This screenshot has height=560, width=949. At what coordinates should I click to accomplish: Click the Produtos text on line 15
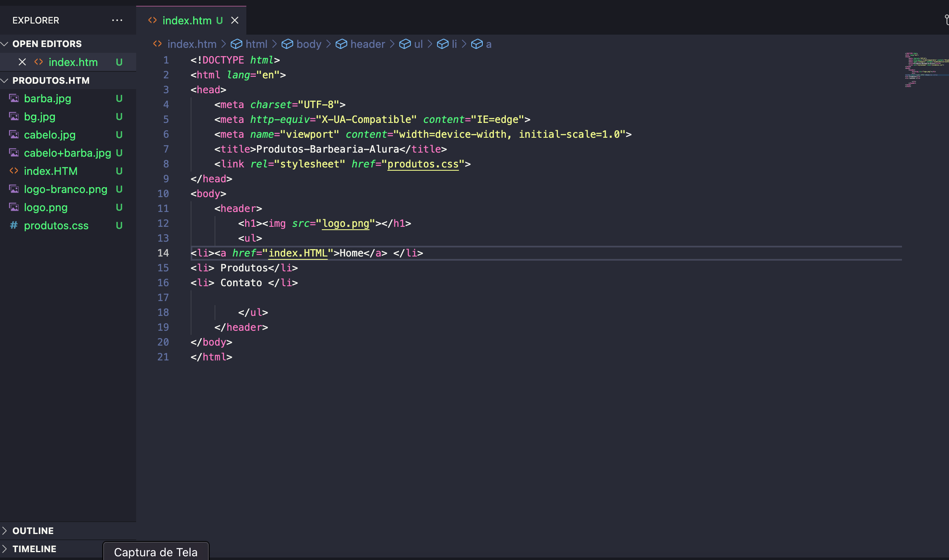pyautogui.click(x=244, y=268)
